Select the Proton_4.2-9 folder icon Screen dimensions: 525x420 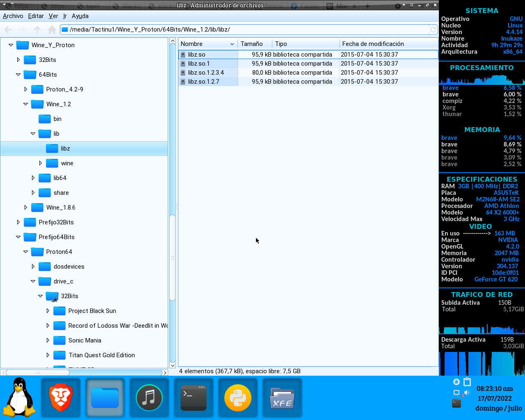point(37,89)
